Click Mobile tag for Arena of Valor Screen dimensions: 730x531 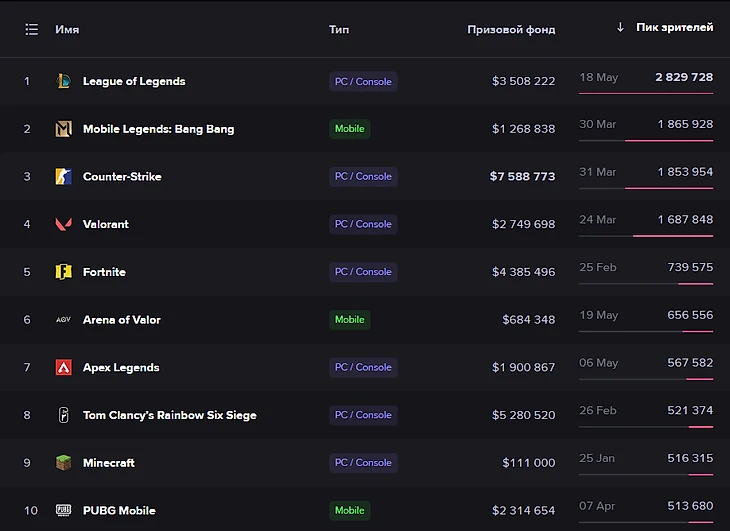pos(350,320)
